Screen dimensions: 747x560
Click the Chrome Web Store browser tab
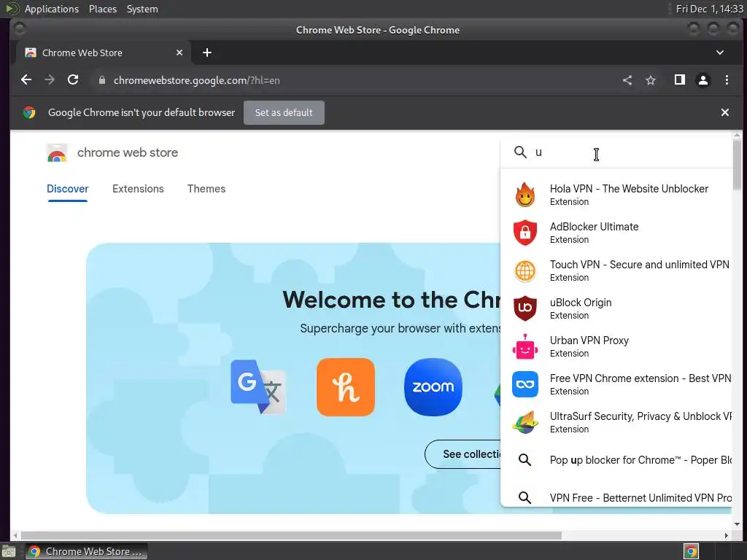(x=104, y=52)
